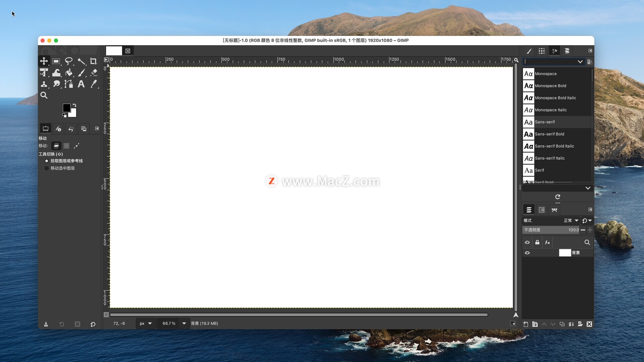Select the Bucket Fill tool
The width and height of the screenshot is (644, 362).
[69, 73]
